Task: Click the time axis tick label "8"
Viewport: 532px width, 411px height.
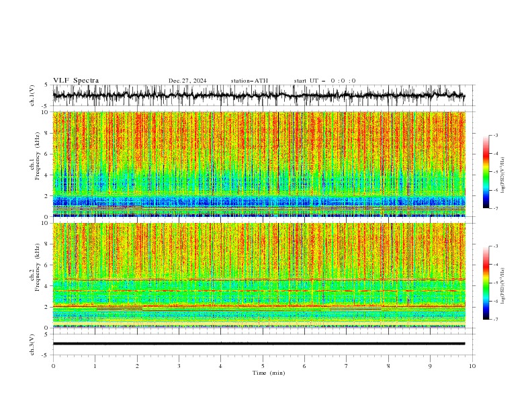Action: 388,366
